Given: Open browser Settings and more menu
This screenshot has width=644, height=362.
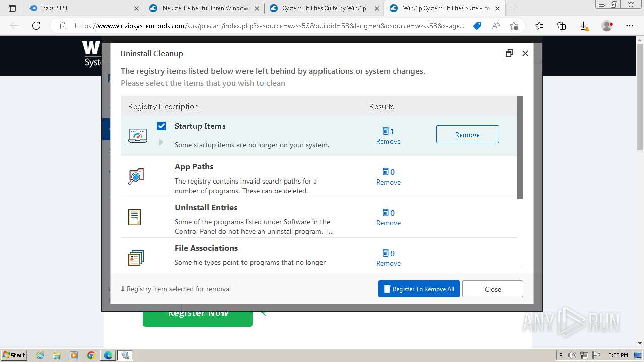Looking at the screenshot, I should [x=630, y=26].
